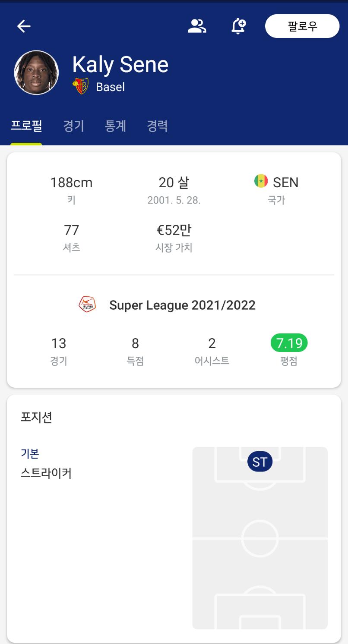348x644 pixels.
Task: Open the Super League logo icon
Action: pyautogui.click(x=88, y=305)
